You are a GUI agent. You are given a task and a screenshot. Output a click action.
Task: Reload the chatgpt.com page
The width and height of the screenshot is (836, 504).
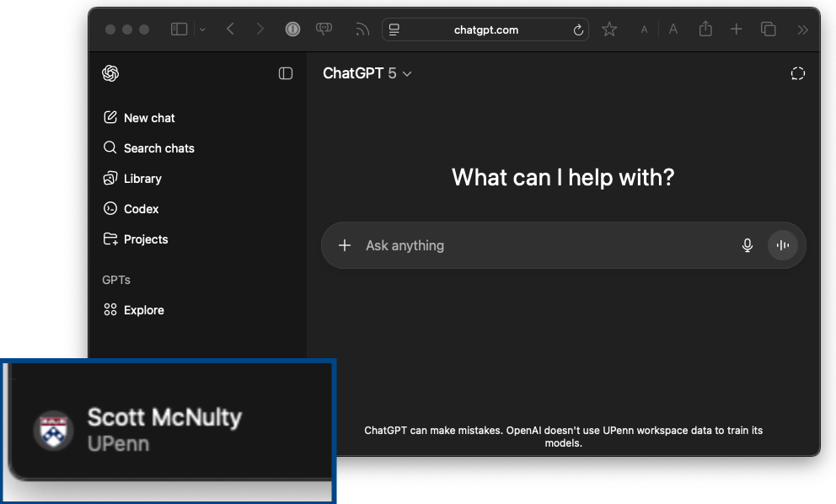click(x=578, y=29)
